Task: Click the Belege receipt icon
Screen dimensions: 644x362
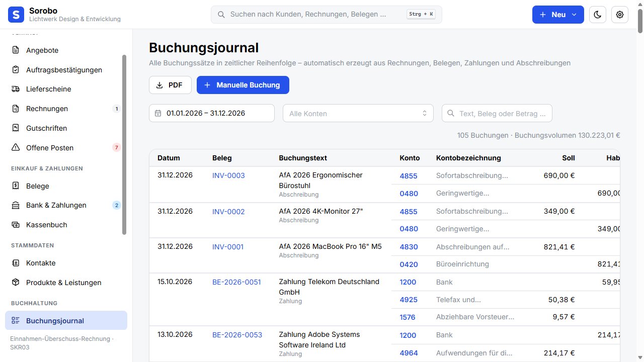Action: click(x=16, y=186)
